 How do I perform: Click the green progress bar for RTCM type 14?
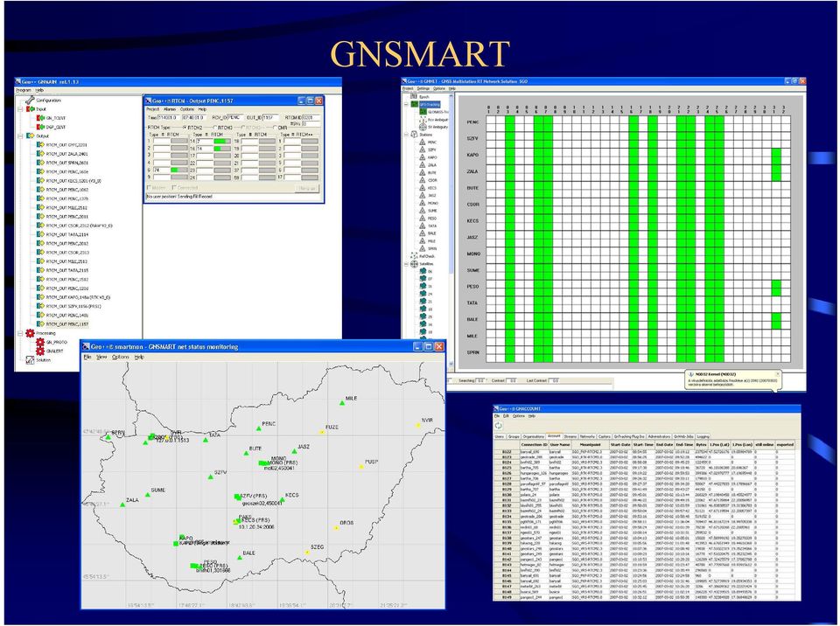pyautogui.click(x=222, y=142)
